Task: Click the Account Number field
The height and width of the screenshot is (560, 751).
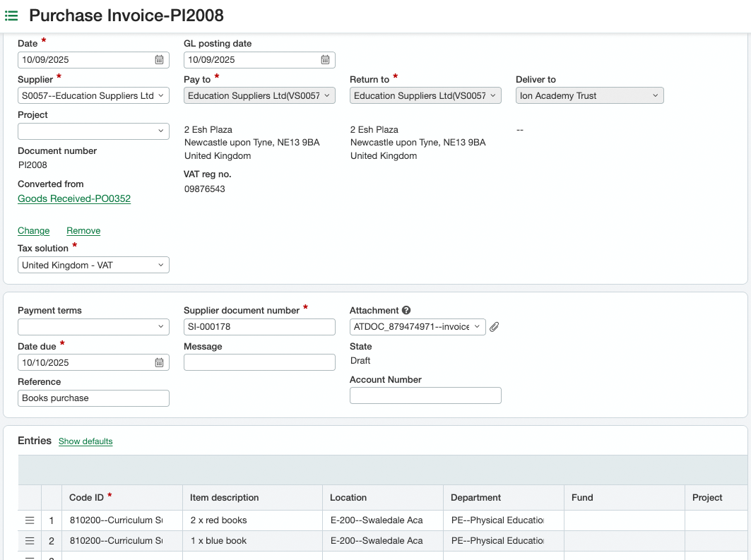Action: tap(425, 395)
